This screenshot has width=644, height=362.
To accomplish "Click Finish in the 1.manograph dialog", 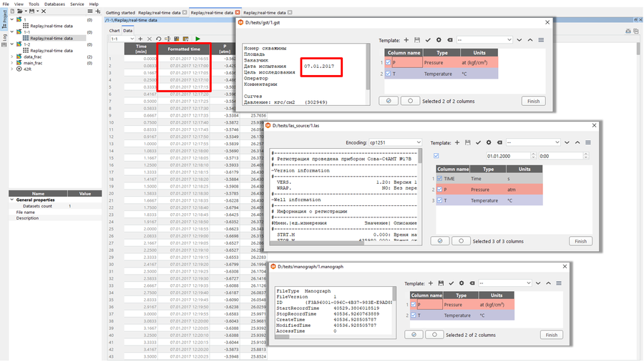I will [551, 335].
